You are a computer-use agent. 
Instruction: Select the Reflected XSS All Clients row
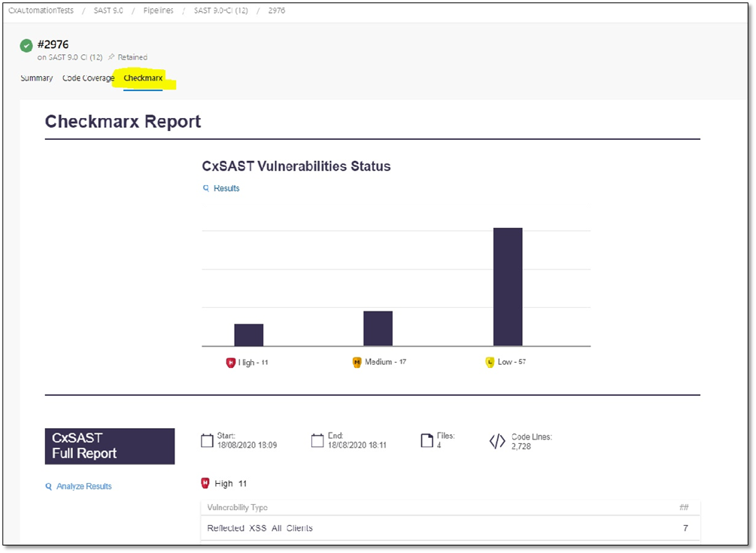point(451,528)
